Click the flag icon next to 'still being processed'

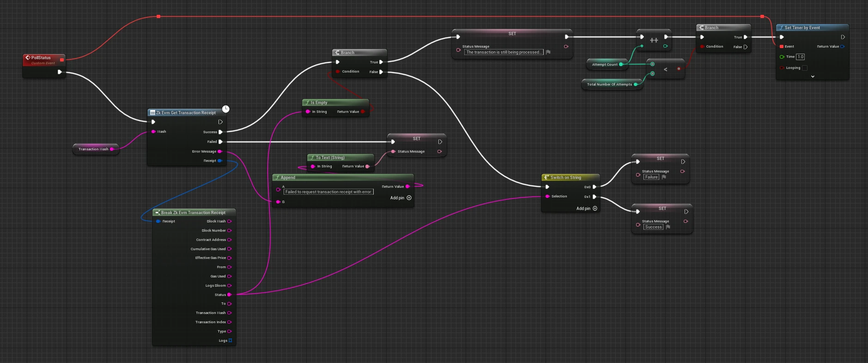pos(548,52)
